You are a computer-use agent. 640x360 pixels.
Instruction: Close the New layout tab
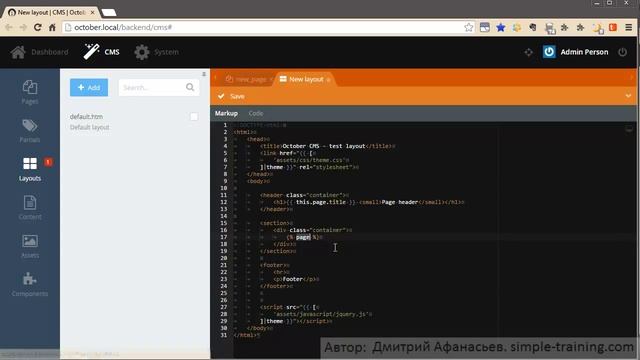pos(328,80)
